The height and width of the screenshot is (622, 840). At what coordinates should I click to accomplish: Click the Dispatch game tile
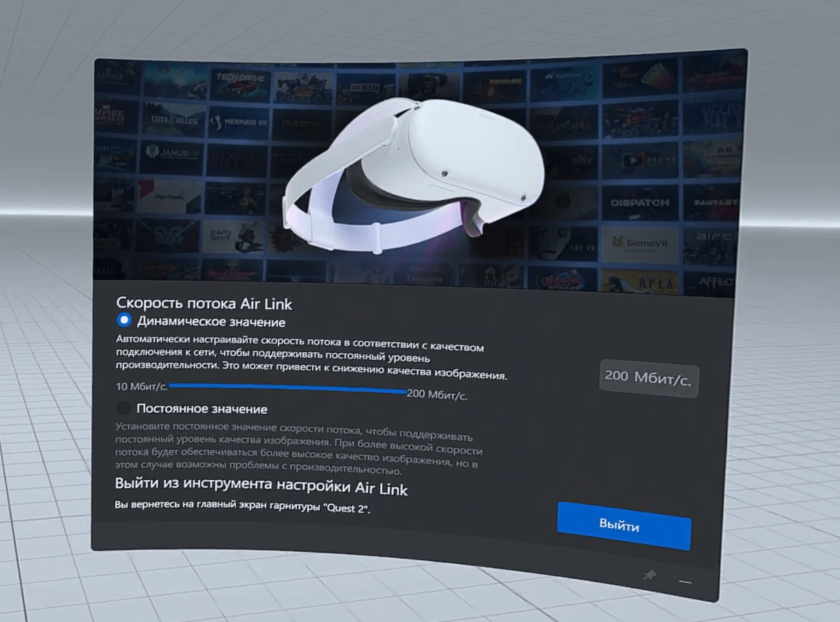(x=640, y=203)
